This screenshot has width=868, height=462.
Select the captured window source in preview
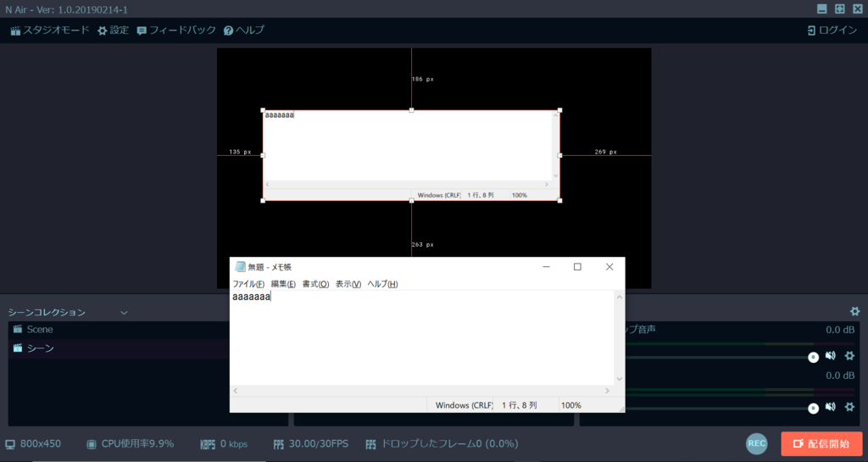click(411, 155)
